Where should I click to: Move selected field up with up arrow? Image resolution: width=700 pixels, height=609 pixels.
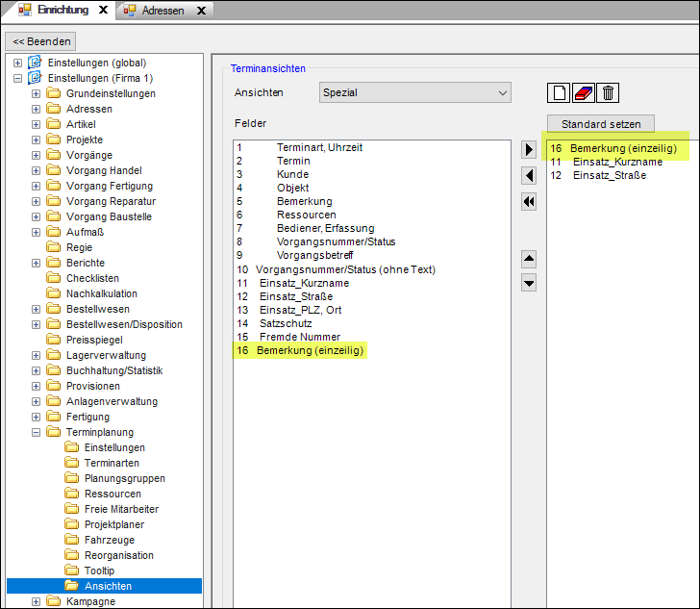click(529, 259)
